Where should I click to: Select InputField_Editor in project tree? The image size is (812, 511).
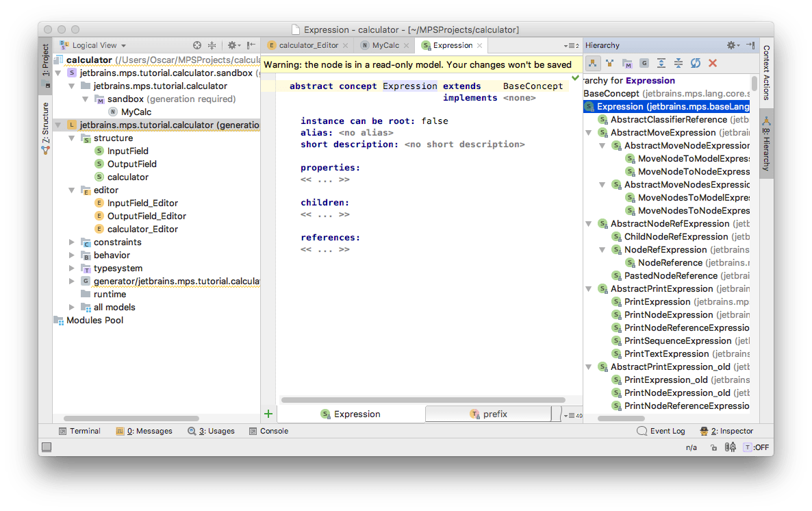click(142, 203)
